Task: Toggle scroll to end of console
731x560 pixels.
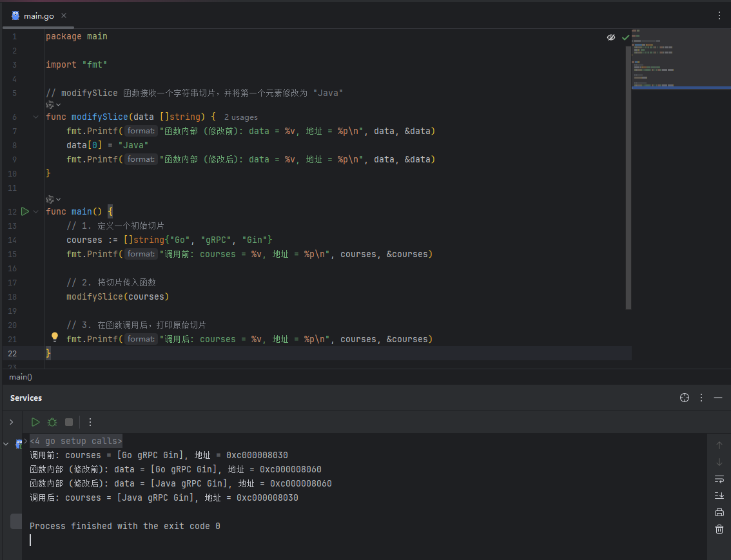Action: point(719,496)
